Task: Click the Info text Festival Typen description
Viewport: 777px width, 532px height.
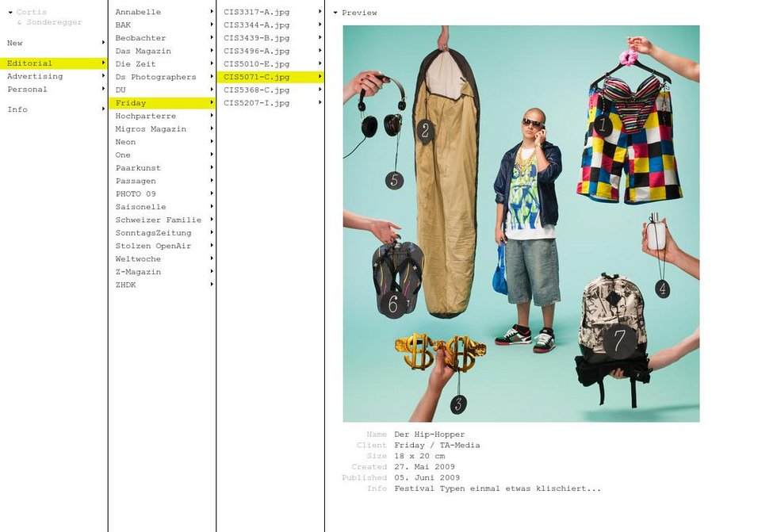Action: coord(498,488)
